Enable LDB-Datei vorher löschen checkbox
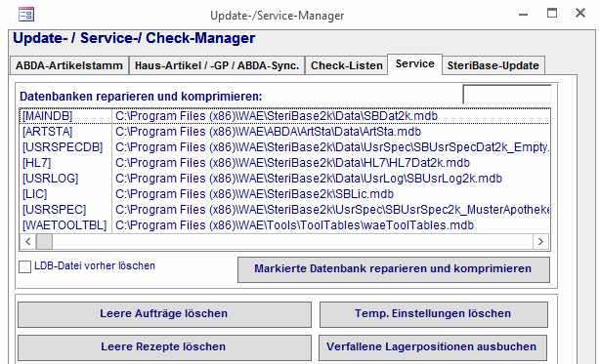600x364 pixels. (x=24, y=266)
